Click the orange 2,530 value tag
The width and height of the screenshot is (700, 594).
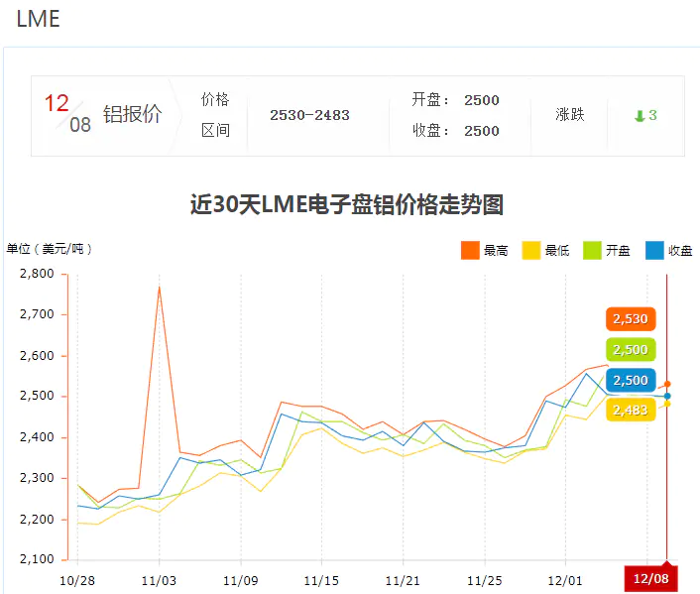630,319
